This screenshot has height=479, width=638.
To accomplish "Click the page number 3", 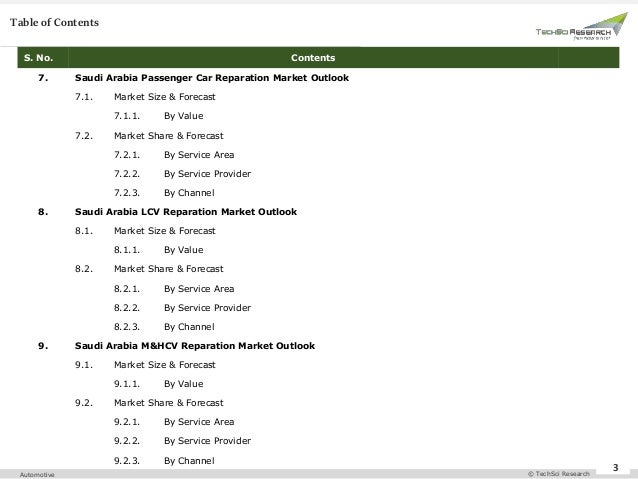I will pyautogui.click(x=616, y=468).
